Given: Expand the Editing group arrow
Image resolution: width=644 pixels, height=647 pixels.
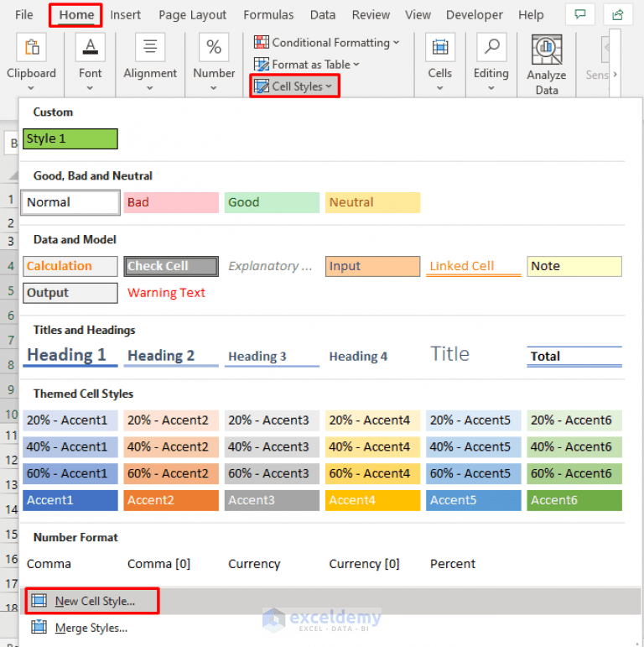Looking at the screenshot, I should tap(491, 88).
